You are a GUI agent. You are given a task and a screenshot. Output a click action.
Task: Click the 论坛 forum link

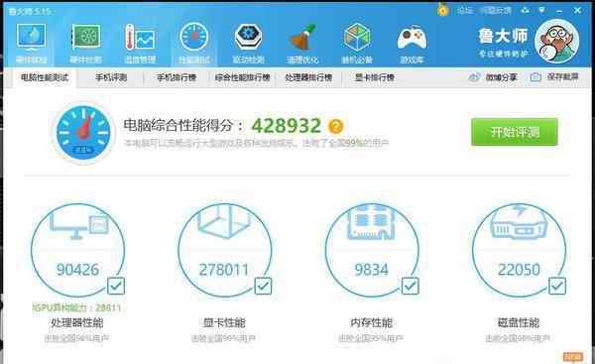pyautogui.click(x=465, y=11)
